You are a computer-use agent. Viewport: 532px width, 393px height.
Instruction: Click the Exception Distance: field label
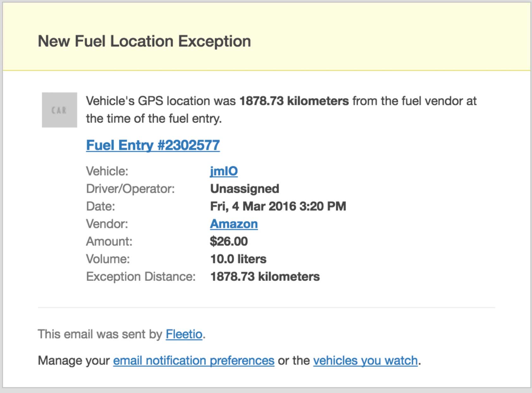141,277
